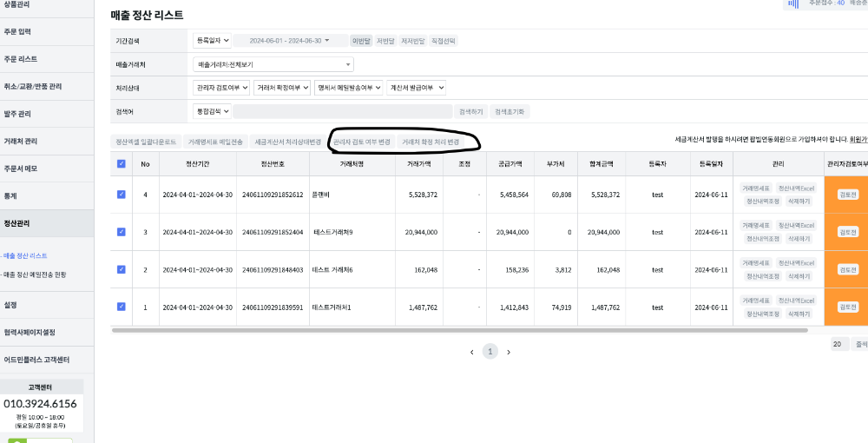The height and width of the screenshot is (443, 868).
Task: Open the 상품관리 sidebar menu
Action: [47, 4]
